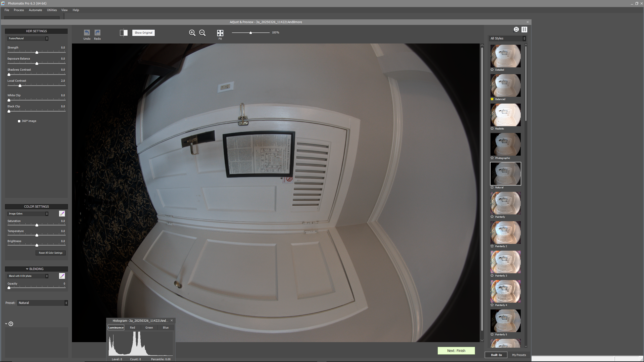Zoom in on the preview
Viewport: 644px width, 362px height.
tap(192, 33)
